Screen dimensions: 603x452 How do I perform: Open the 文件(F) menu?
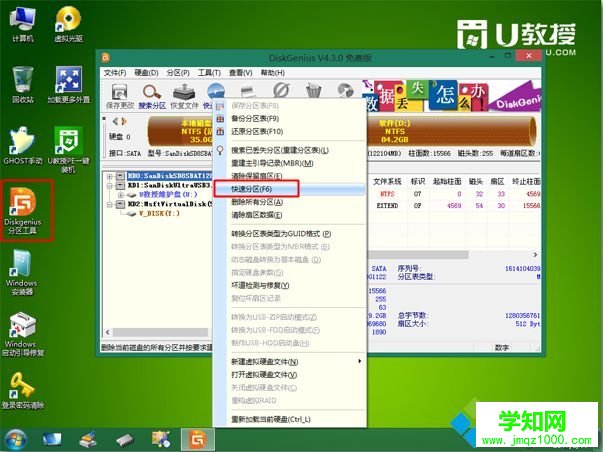pos(116,73)
